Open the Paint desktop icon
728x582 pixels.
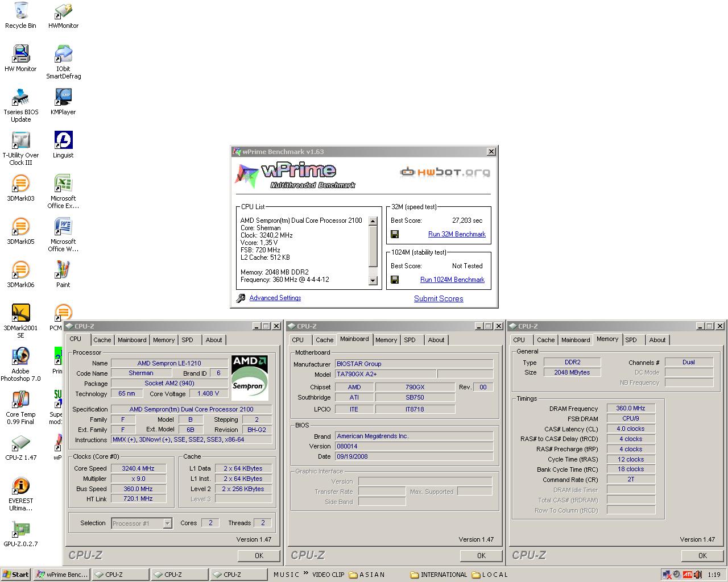pos(63,275)
